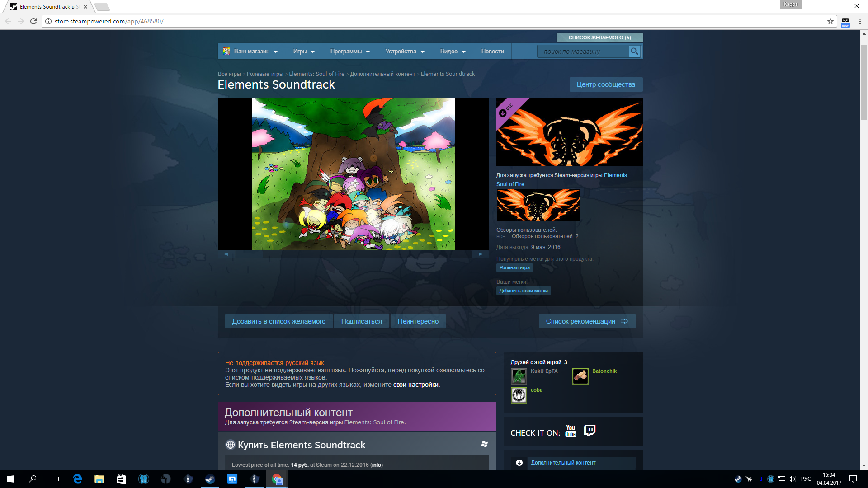Open Task View on the taskbar
Viewport: 868px width, 488px height.
(54, 479)
